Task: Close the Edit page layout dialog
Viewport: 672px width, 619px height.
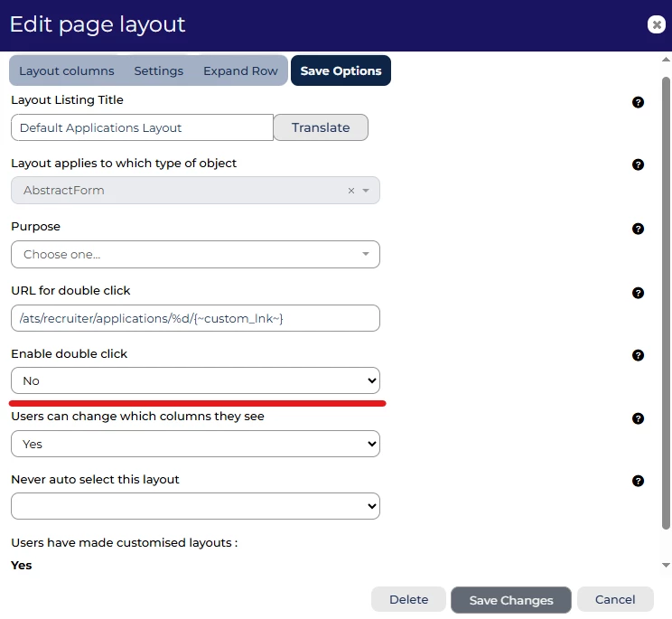Action: pyautogui.click(x=657, y=25)
